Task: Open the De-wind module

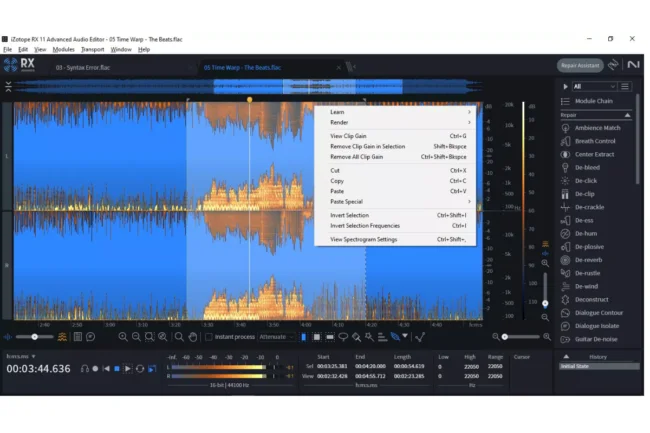Action: pos(586,286)
